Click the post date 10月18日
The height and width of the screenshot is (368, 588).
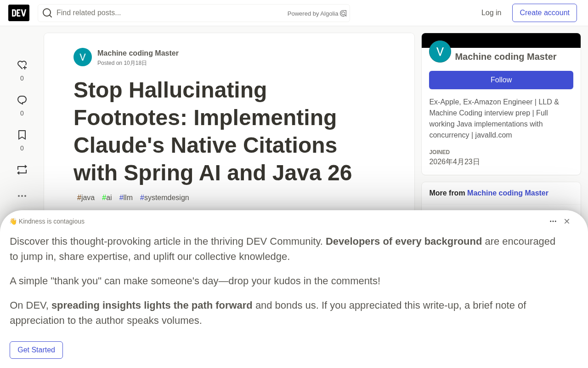pos(135,63)
